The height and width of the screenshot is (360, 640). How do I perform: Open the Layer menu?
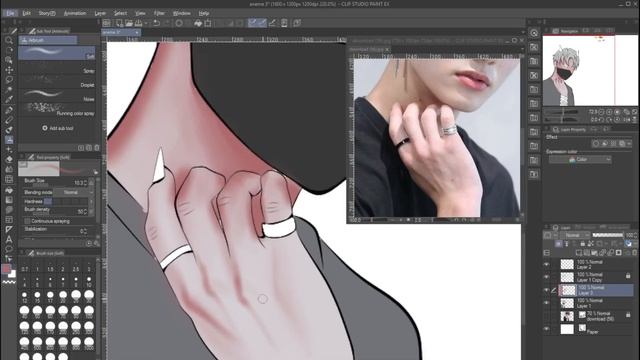click(x=100, y=13)
